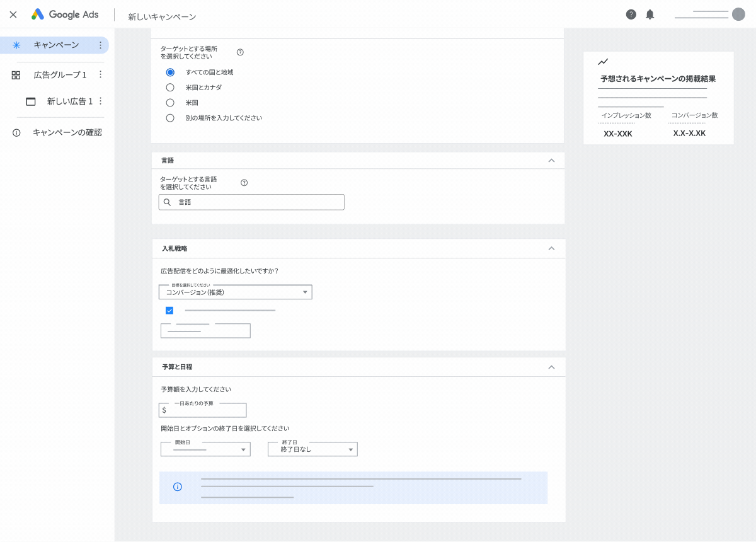
Task: Close the new campaign editor with X
Action: coord(13,14)
